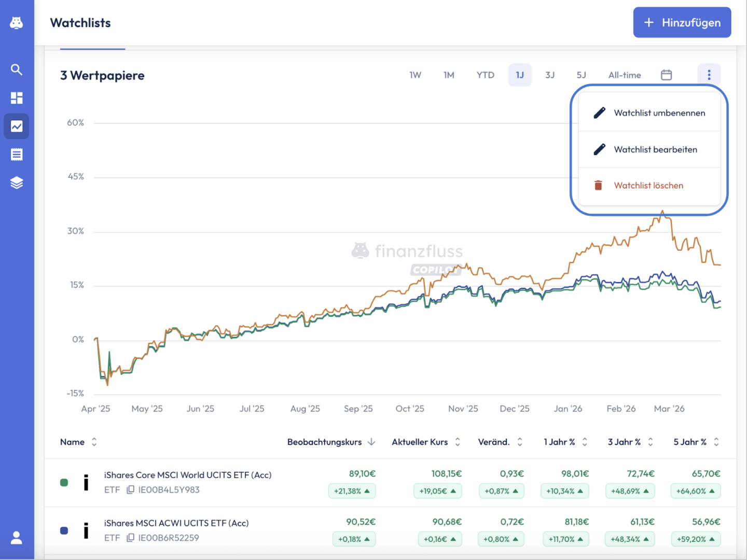Screen dimensions: 747x560
Task: Select the All-time chart range
Action: [625, 75]
